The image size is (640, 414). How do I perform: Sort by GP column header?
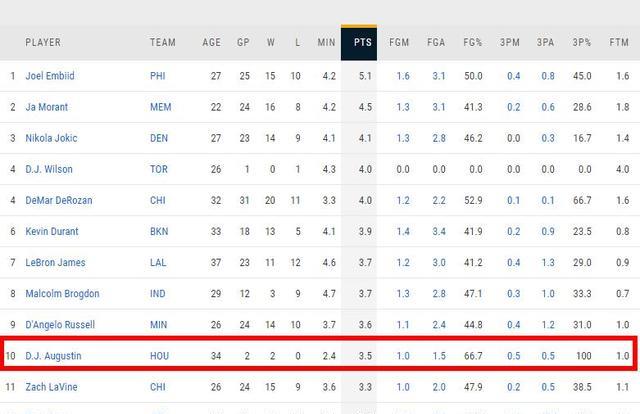coord(243,42)
